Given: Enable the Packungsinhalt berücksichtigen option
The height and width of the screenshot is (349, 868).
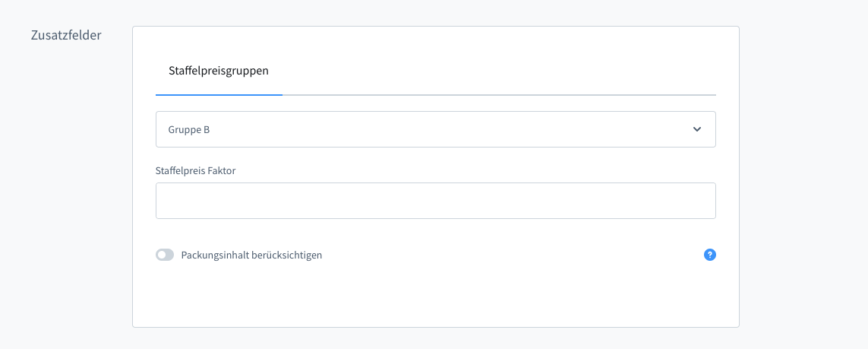Looking at the screenshot, I should click(165, 255).
